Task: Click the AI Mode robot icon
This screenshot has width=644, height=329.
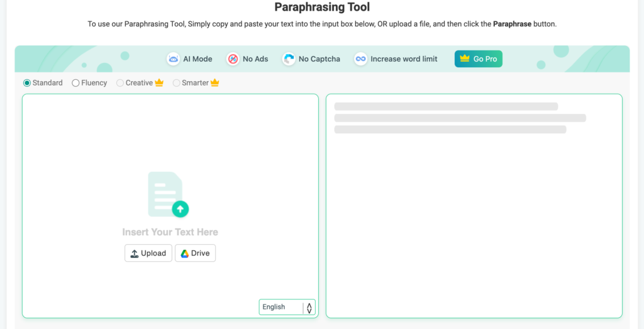Action: click(173, 59)
